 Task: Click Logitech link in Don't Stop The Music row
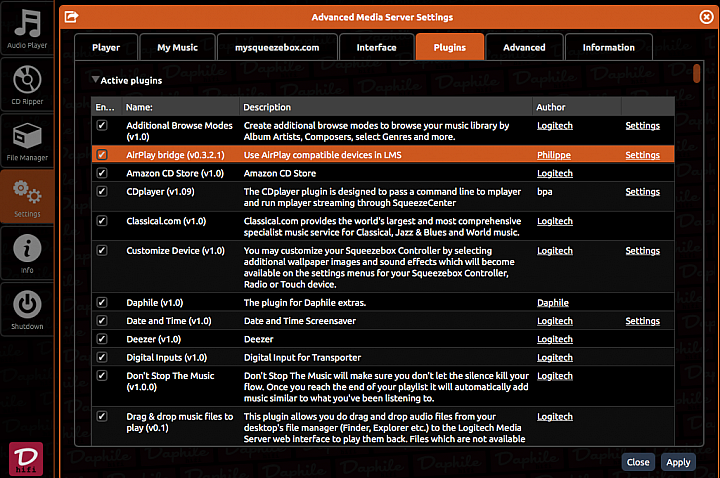pyautogui.click(x=555, y=376)
